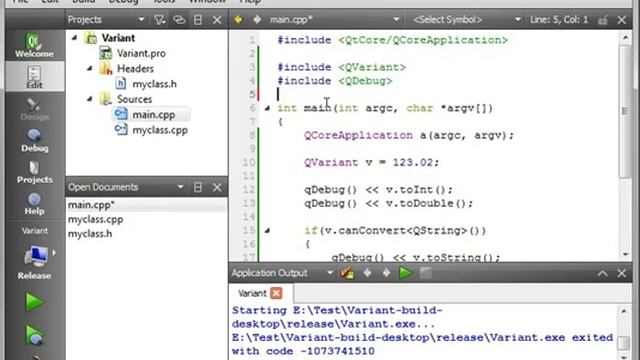Switch to Debug mode
Image resolution: width=640 pixels, height=360 pixels.
(x=34, y=140)
